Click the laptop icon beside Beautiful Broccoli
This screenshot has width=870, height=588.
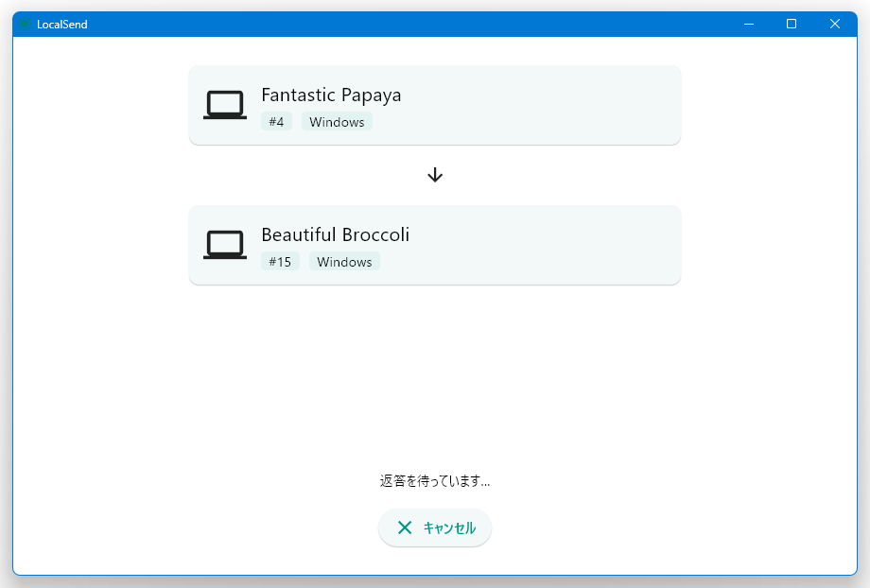click(225, 245)
